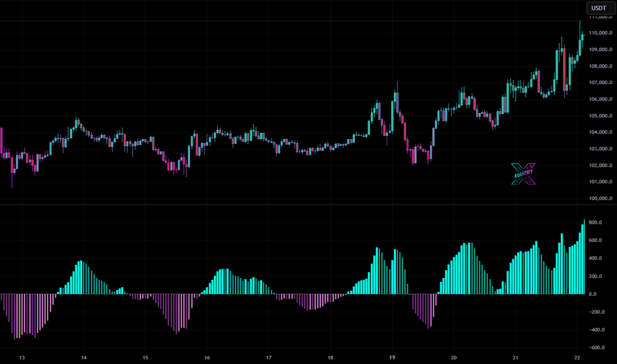
Task: Select date 14 on the time axis
Action: click(x=84, y=357)
